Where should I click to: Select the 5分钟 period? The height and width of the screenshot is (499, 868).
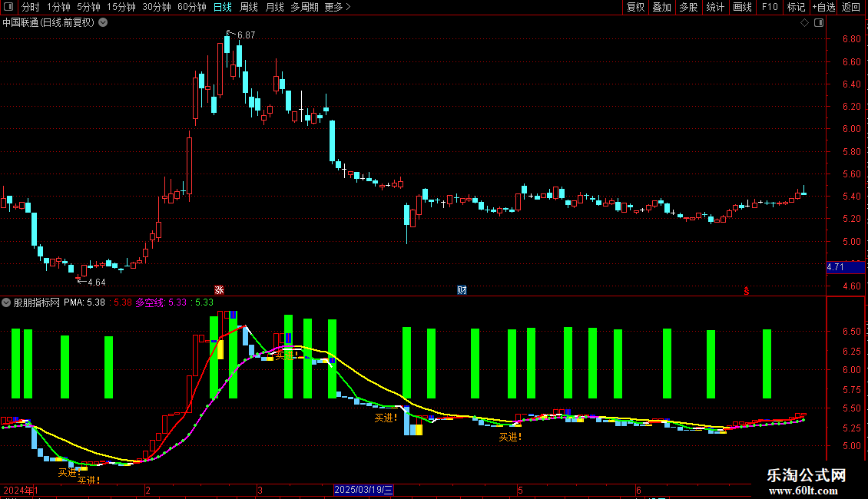[x=88, y=7]
